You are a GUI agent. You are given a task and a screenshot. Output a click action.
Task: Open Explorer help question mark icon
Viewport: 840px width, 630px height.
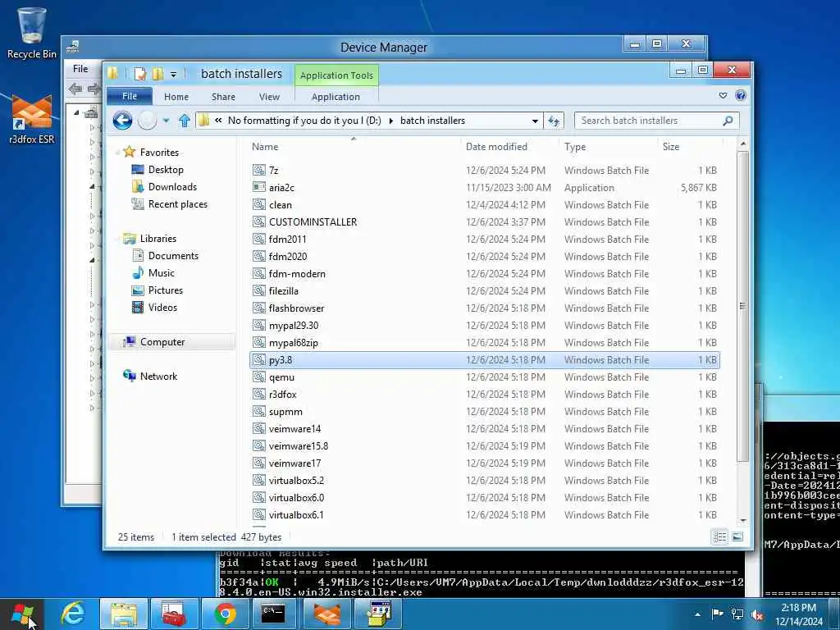point(741,95)
